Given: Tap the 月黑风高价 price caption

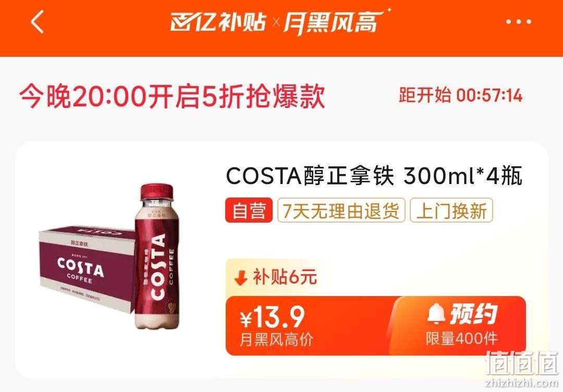Looking at the screenshot, I should pos(276,339).
